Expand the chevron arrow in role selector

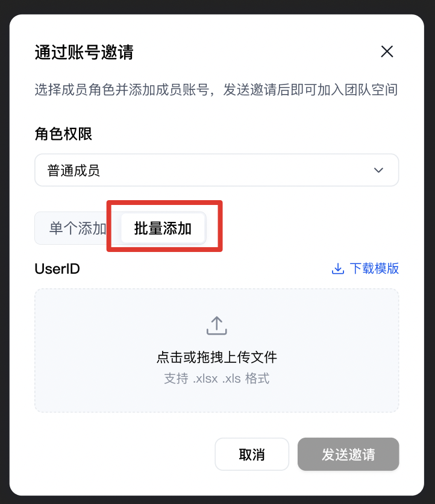378,170
